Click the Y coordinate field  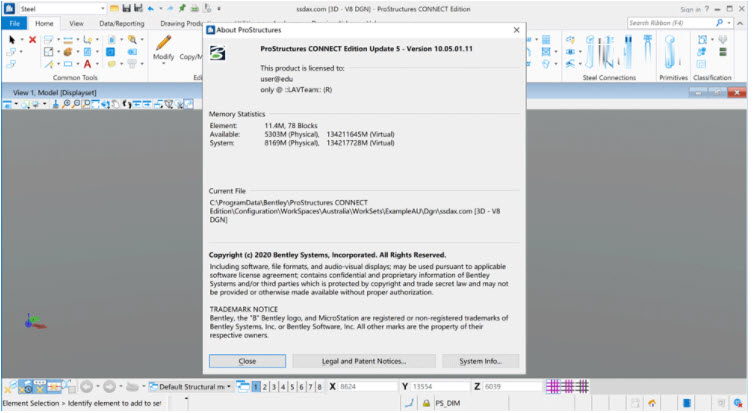(x=440, y=387)
